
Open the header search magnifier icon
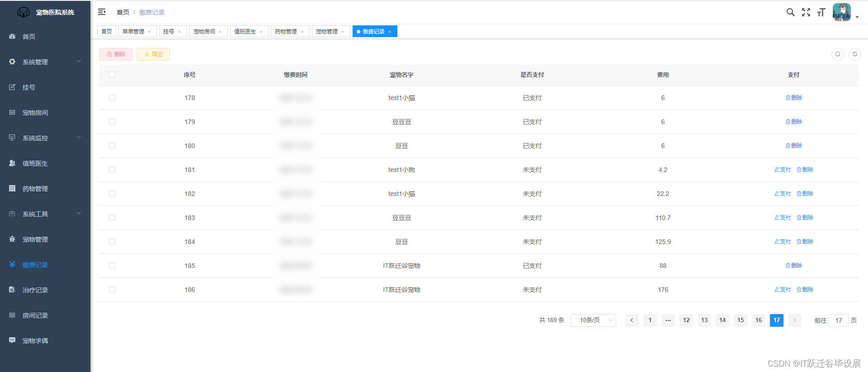point(790,12)
